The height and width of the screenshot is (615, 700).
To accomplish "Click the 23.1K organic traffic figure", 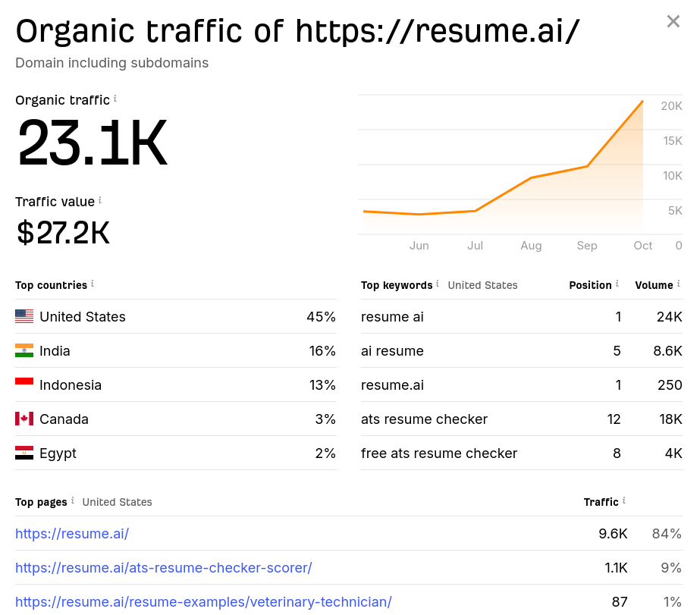I will (x=91, y=141).
